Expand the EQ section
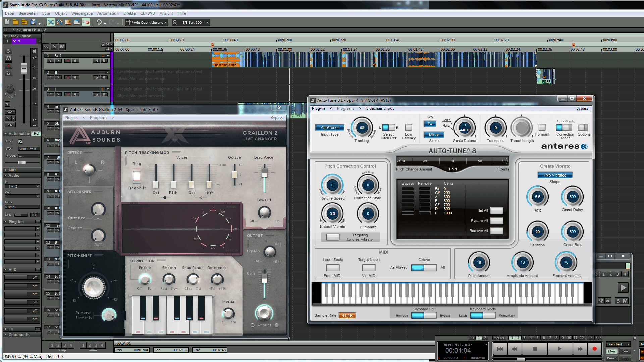The height and width of the screenshot is (362, 644). click(5, 329)
